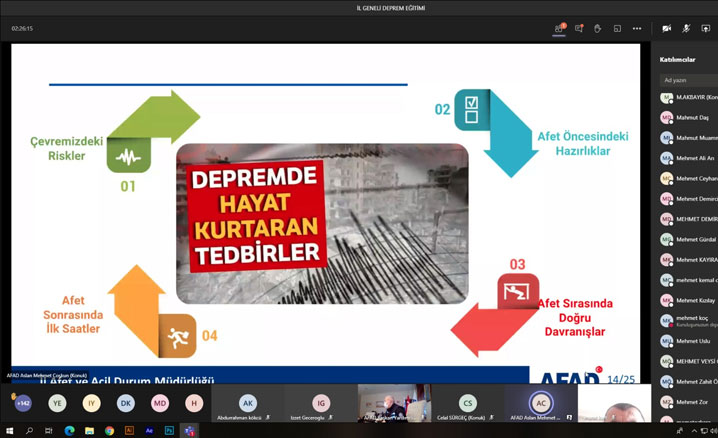Screen dimensions: 718x438
Task: Toggle the camera on or off
Action: coord(667,28)
